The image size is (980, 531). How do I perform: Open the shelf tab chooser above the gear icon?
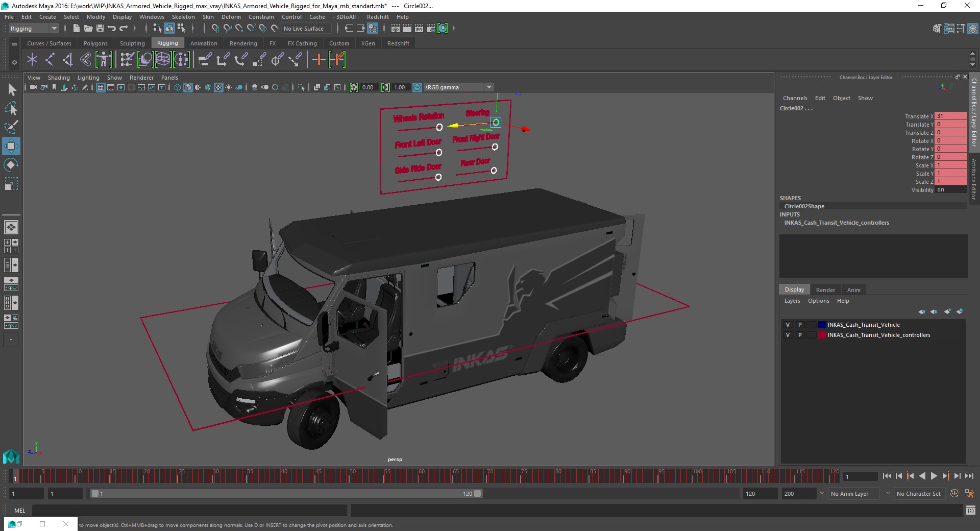14,44
